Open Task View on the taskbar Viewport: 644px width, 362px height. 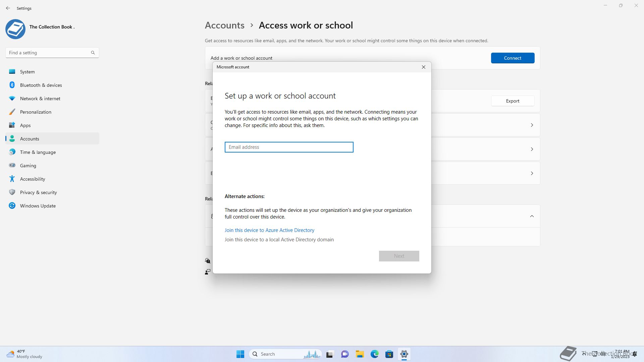tap(330, 354)
